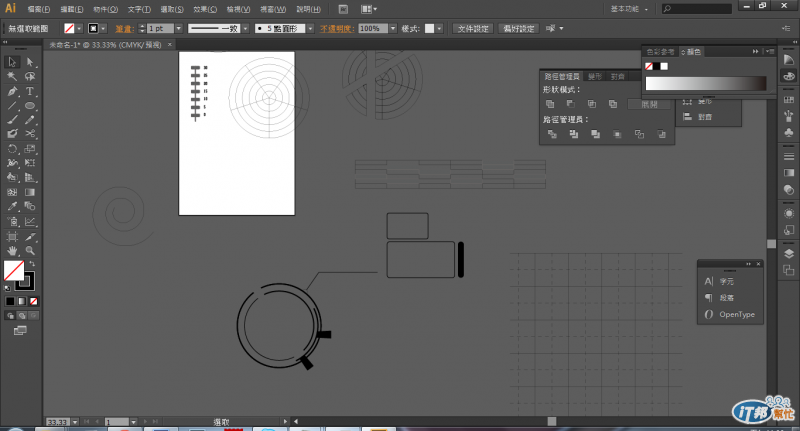Screen dimensions: 800x431
Task: Select the Column Graph tool
Action: tap(30, 222)
